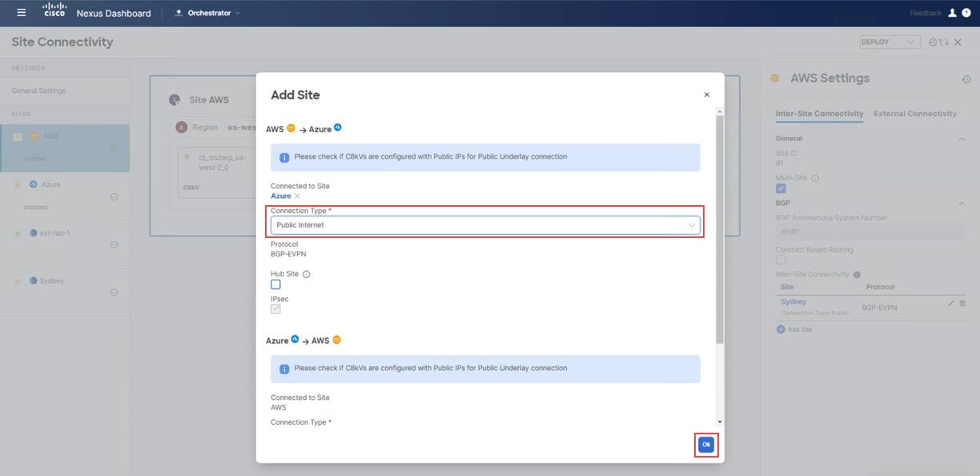Collapse the General section
The image size is (980, 476).
tap(962, 139)
